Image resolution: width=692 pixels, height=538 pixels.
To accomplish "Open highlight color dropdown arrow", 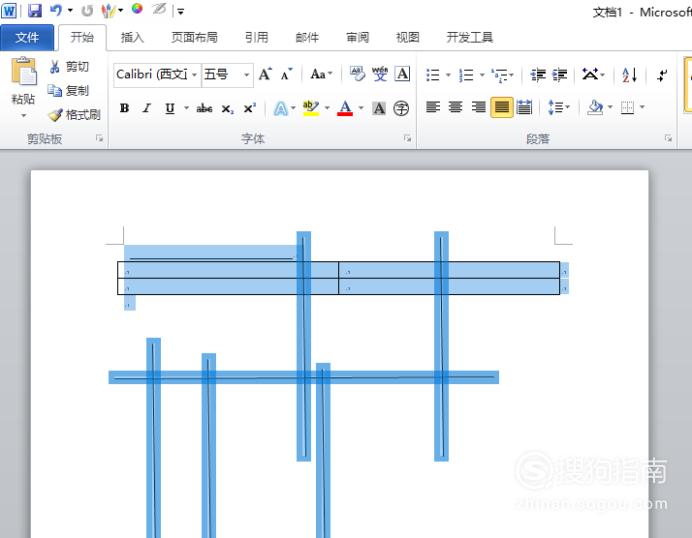I will pyautogui.click(x=327, y=108).
